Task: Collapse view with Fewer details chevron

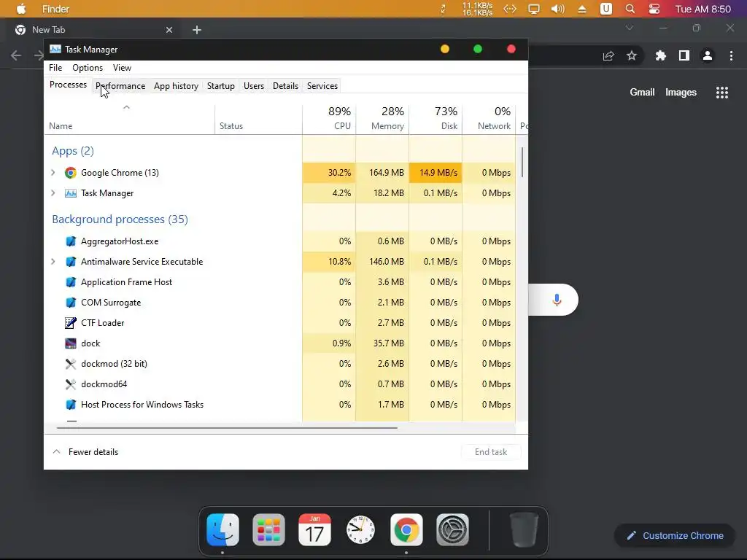Action: click(56, 452)
